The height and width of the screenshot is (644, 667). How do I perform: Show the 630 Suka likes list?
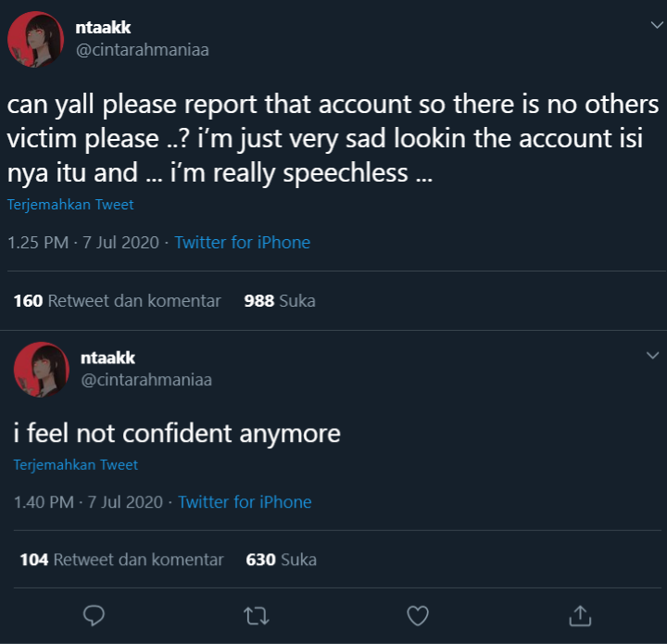[x=281, y=560]
